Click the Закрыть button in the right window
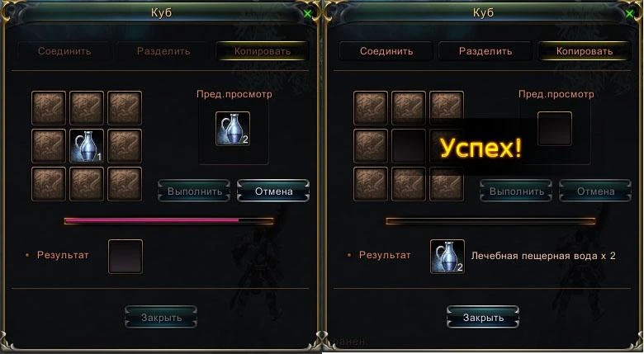This screenshot has width=644, height=354. [483, 318]
